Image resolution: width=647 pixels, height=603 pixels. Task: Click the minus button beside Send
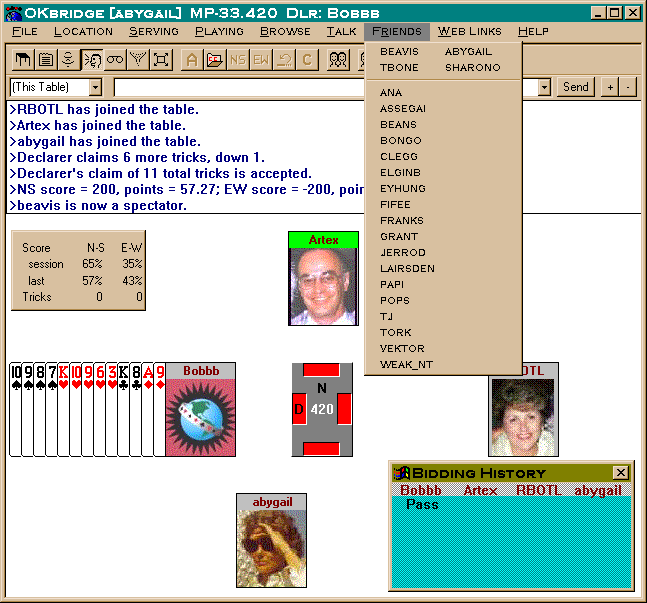[628, 87]
